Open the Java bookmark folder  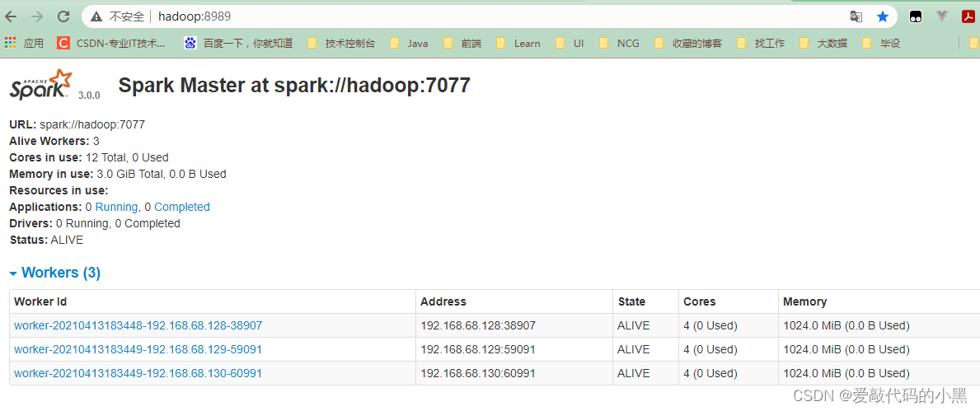[410, 43]
